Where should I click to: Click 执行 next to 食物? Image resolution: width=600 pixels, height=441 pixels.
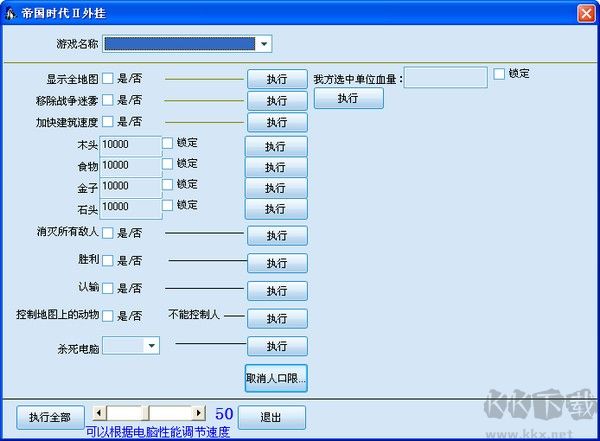pyautogui.click(x=276, y=167)
